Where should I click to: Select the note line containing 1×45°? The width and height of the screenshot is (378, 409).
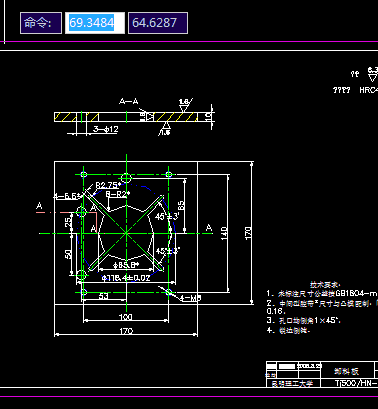(x=304, y=321)
